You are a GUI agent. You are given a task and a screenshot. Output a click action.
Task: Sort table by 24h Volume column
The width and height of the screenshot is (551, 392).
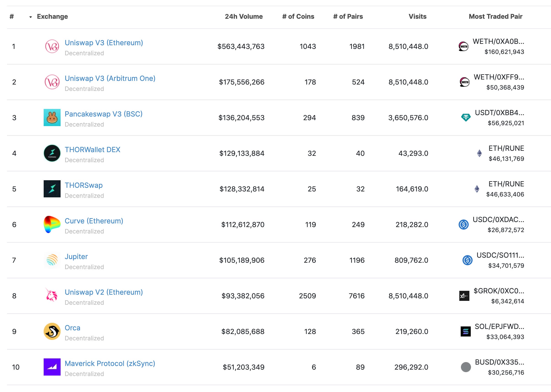(x=243, y=16)
